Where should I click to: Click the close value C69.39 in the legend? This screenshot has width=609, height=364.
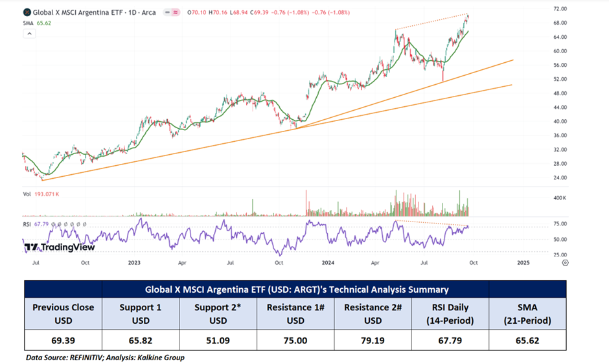click(259, 12)
